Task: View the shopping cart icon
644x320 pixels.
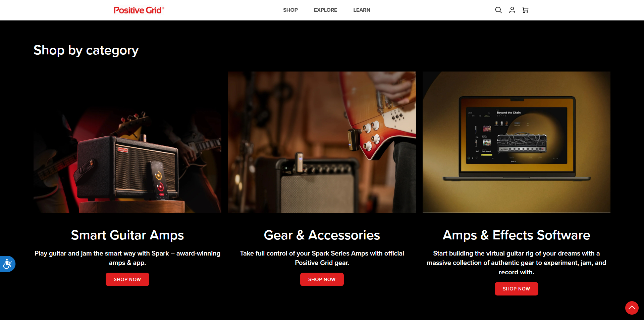Action: pos(525,10)
